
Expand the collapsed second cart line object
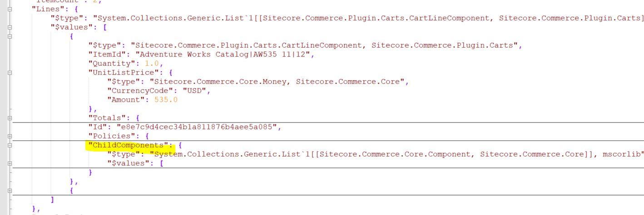10,191
